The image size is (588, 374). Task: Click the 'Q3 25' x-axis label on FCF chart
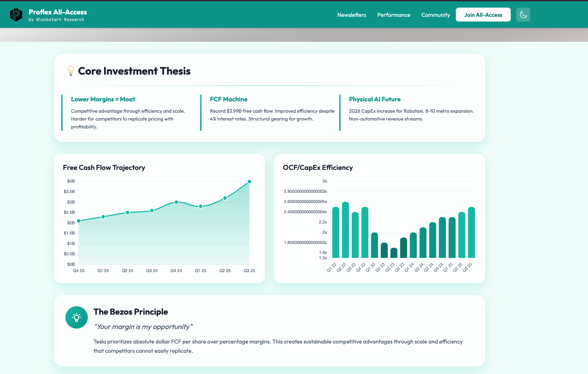pyautogui.click(x=249, y=271)
